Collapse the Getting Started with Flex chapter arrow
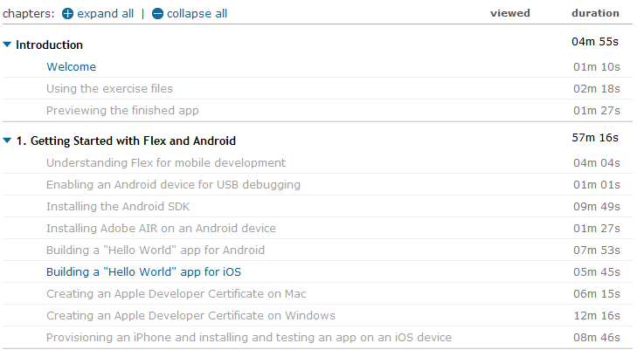Image resolution: width=644 pixels, height=350 pixels. click(7, 141)
